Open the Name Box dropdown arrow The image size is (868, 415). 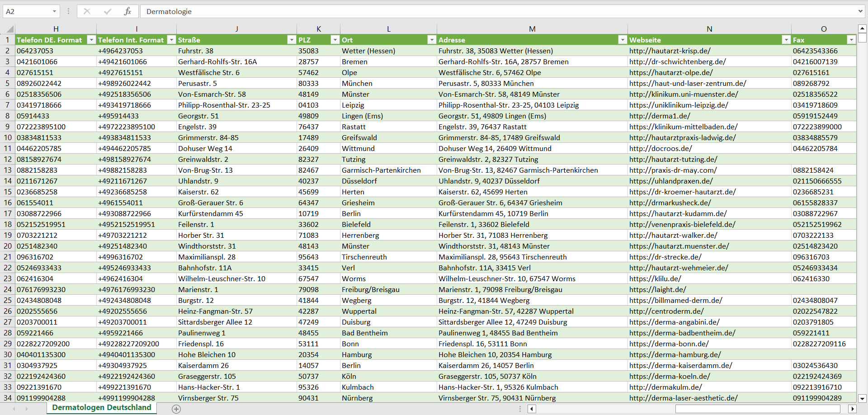[x=54, y=11]
